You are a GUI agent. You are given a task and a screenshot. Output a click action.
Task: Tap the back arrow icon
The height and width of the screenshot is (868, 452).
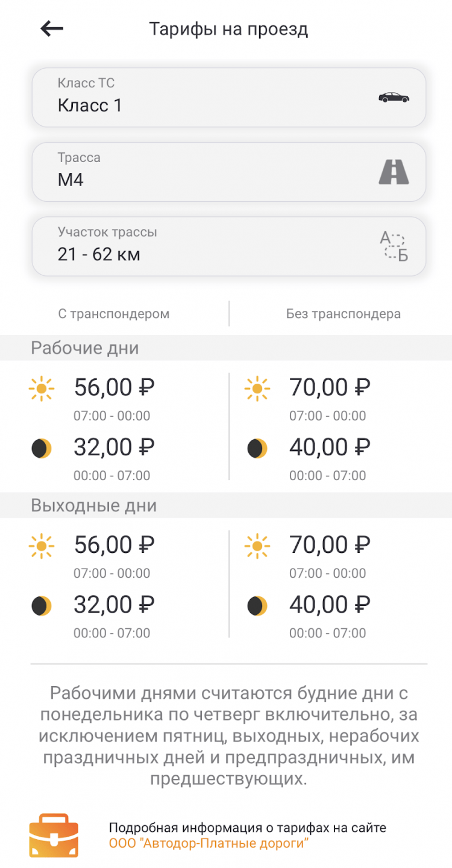(x=52, y=28)
